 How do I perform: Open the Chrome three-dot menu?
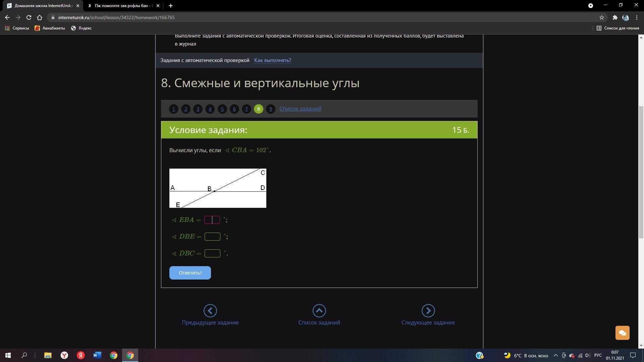(637, 17)
